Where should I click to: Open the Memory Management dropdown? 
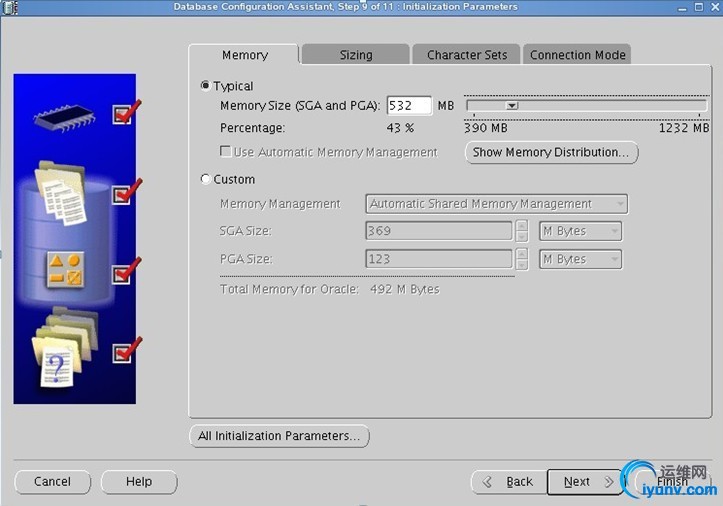[497, 204]
